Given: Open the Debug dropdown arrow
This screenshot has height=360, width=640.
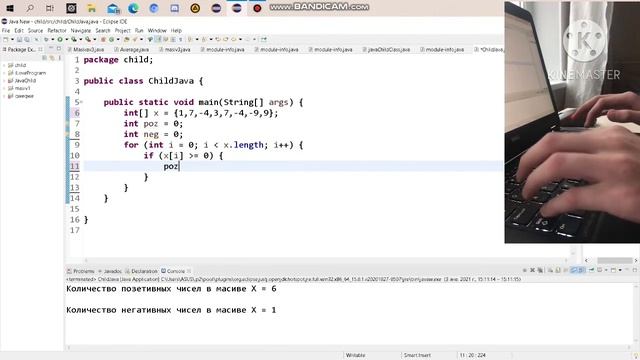Looking at the screenshot, I should point(52,40).
